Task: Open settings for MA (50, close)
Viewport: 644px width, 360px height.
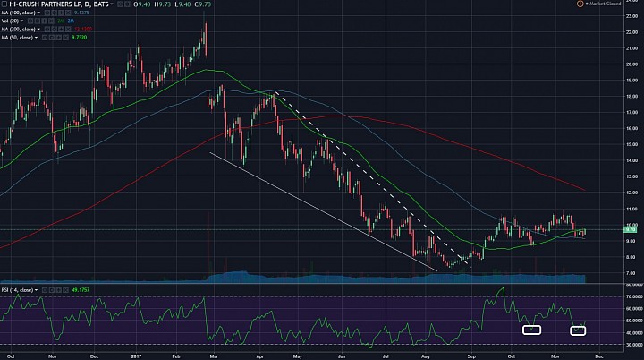Action: (52, 38)
